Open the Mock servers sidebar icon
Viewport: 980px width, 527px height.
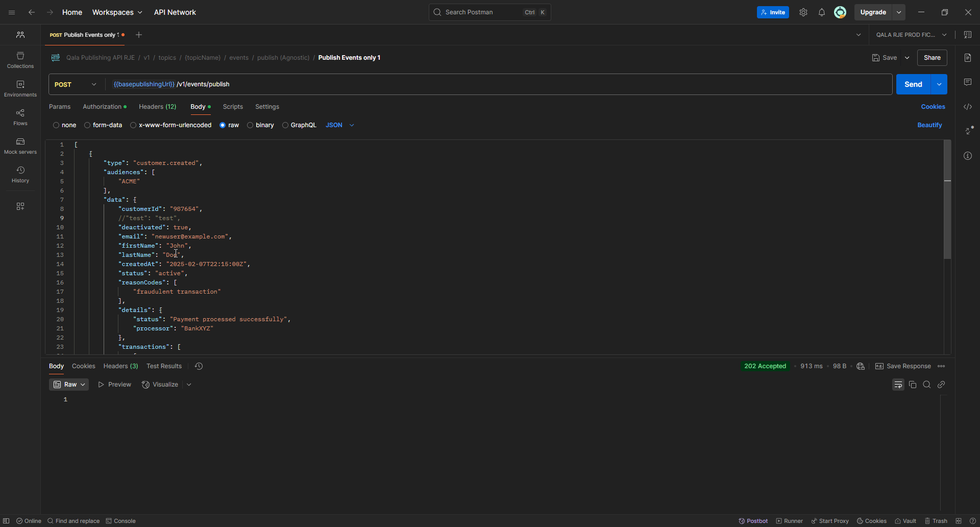(20, 146)
